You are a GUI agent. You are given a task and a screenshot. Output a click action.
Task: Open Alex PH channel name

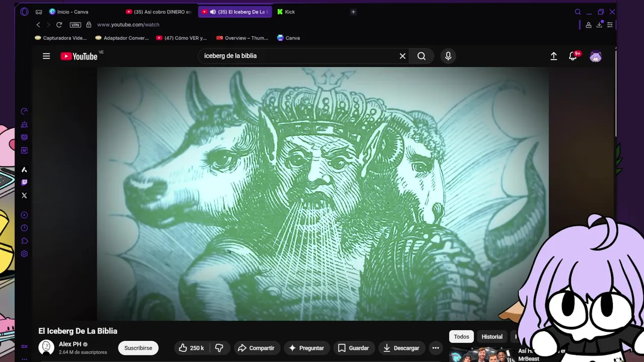tap(70, 344)
